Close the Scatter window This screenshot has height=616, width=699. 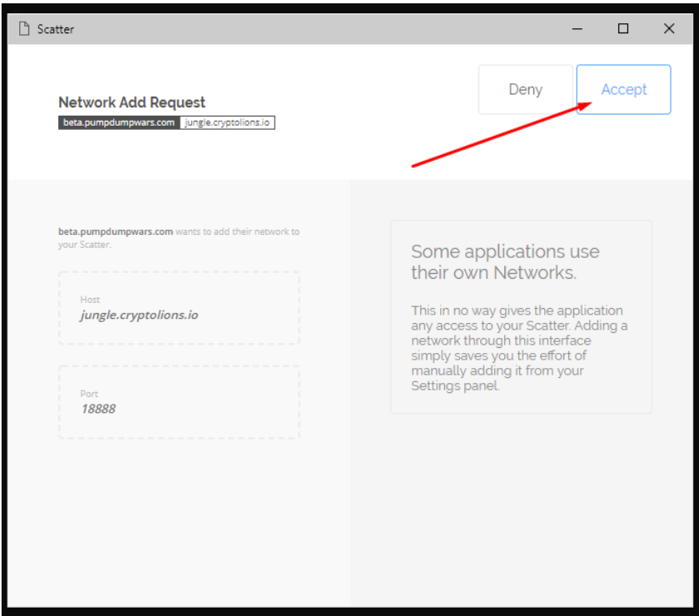[669, 28]
